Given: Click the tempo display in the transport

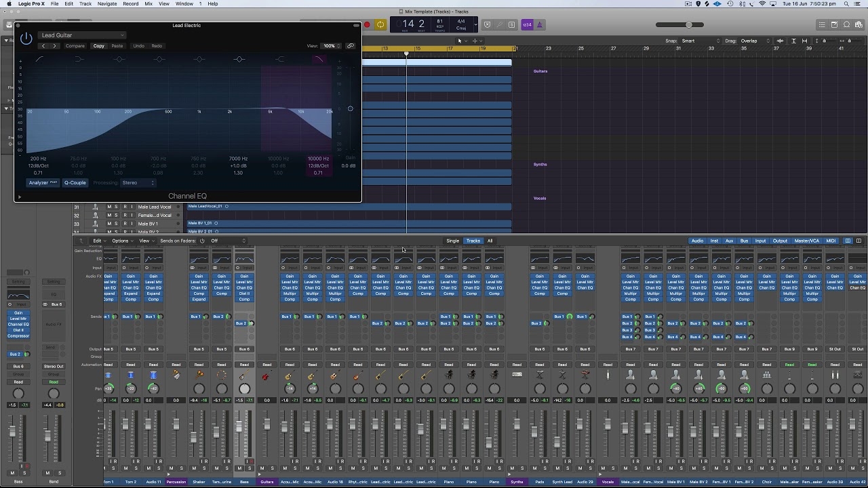Looking at the screenshot, I should click(x=439, y=24).
